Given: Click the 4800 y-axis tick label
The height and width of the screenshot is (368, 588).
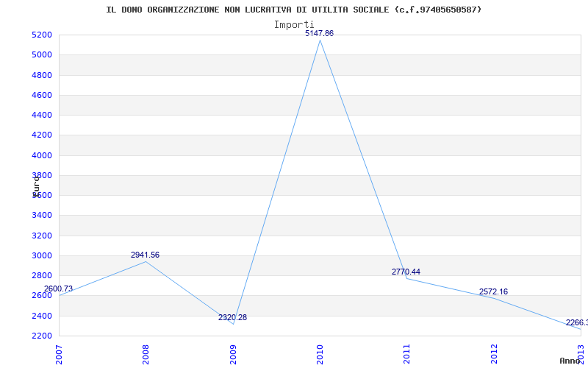Looking at the screenshot, I should (x=40, y=75).
